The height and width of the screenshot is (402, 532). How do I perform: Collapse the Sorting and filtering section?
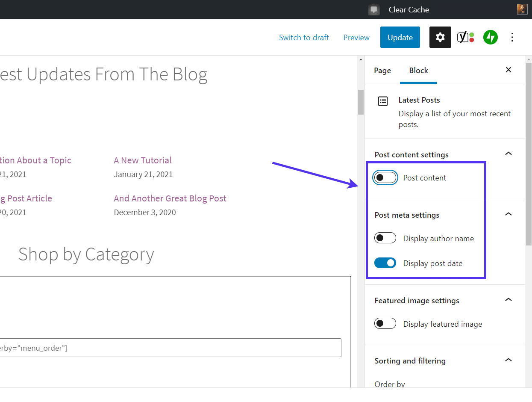point(508,360)
